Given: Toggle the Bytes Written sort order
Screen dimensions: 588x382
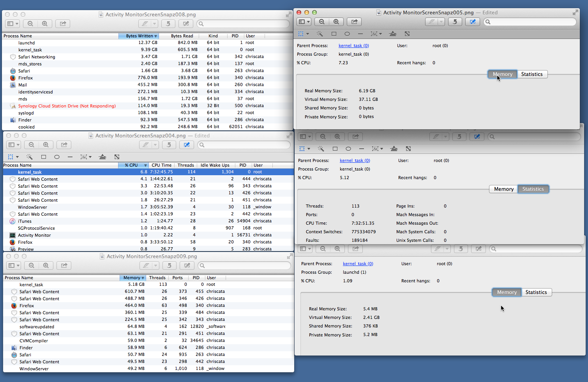Looking at the screenshot, I should pyautogui.click(x=139, y=35).
